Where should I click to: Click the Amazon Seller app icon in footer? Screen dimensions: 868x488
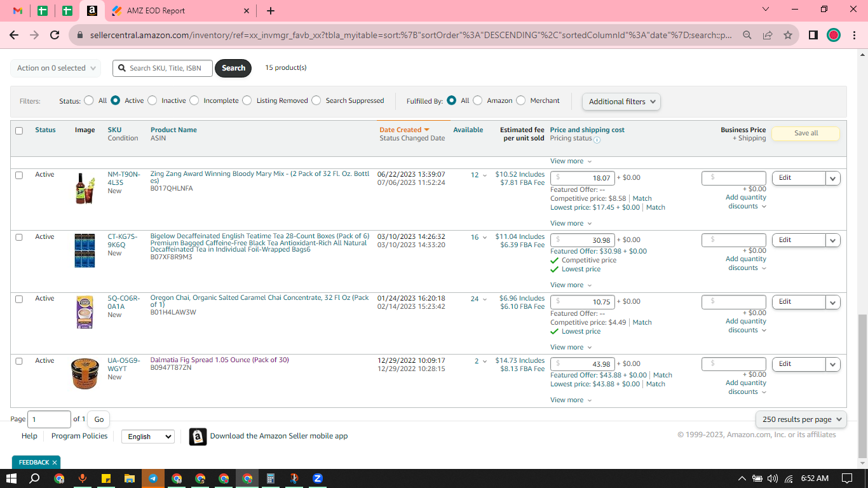point(198,437)
